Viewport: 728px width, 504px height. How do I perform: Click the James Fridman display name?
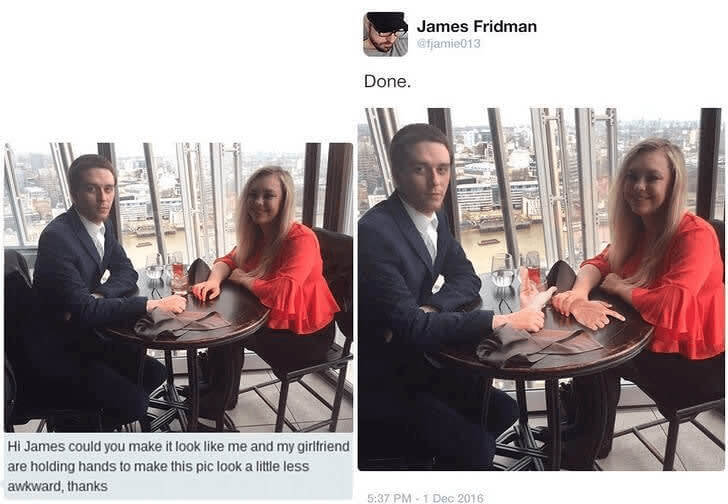point(476,26)
